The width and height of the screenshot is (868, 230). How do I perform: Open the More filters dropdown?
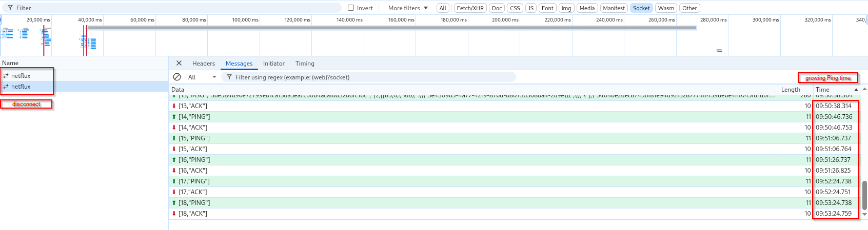click(x=408, y=8)
